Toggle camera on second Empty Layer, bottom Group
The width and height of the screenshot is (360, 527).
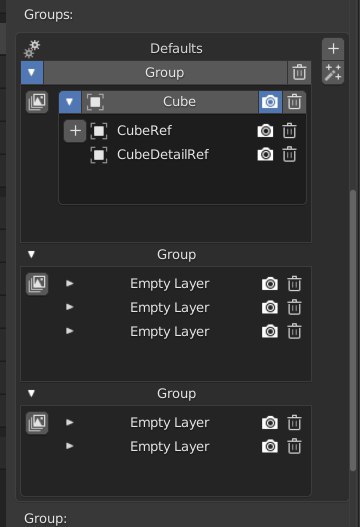coord(270,447)
